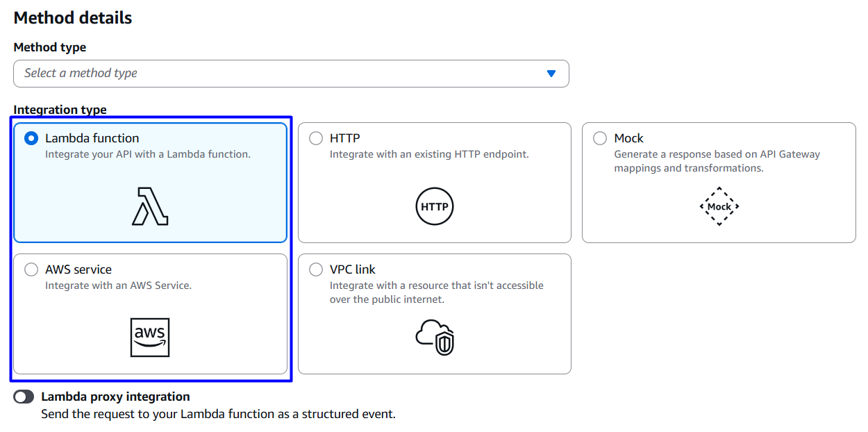Click 'Integrate with an AWS Service' text

coord(118,285)
